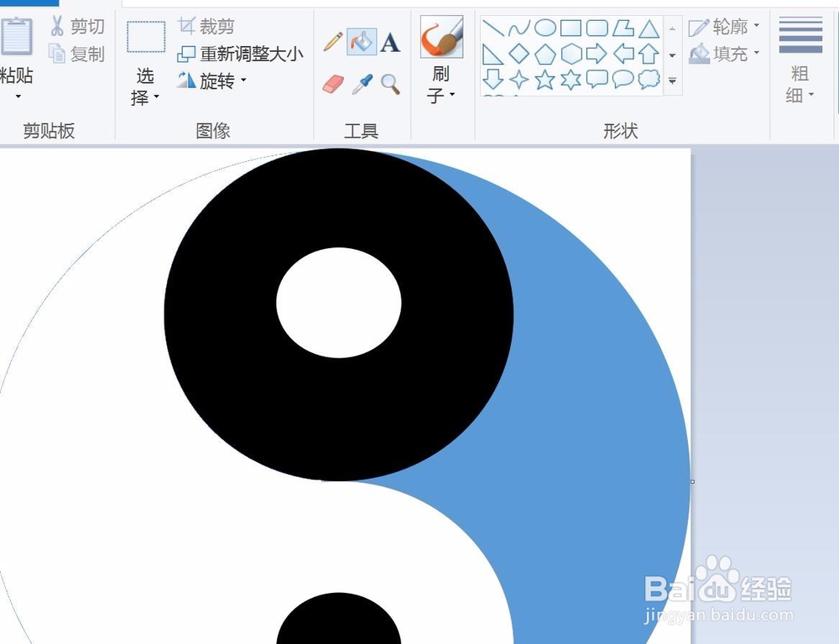Choose the Right triangle shape
The image size is (839, 644).
tap(492, 54)
